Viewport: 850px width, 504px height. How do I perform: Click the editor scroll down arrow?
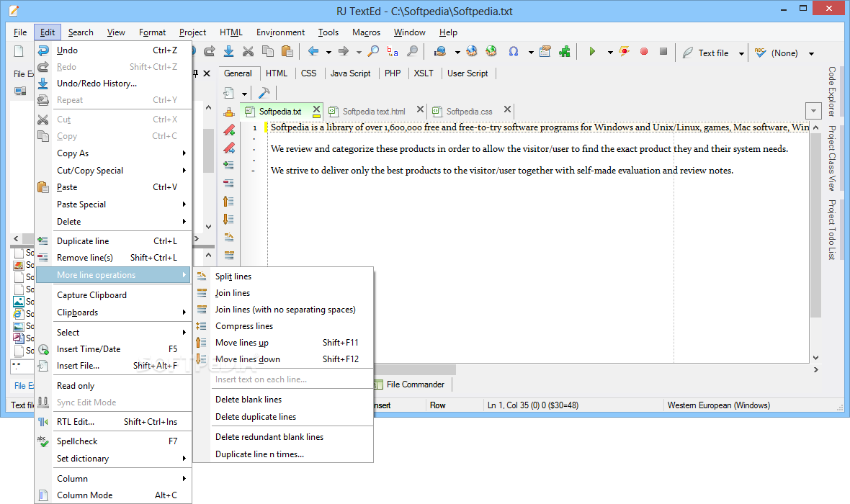pyautogui.click(x=816, y=358)
